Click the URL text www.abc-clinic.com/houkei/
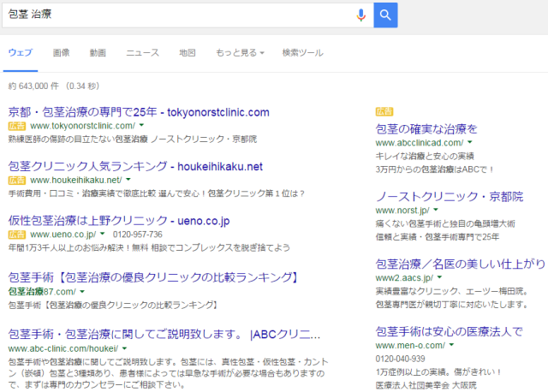548x392 pixels. (x=63, y=348)
